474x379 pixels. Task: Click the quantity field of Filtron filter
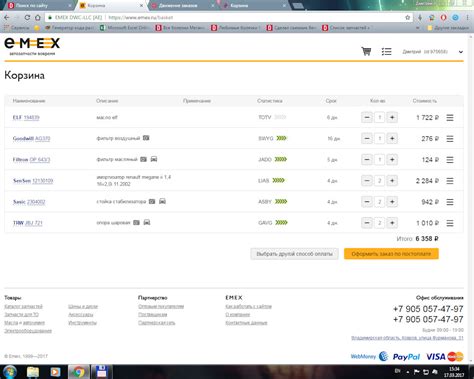pyautogui.click(x=380, y=160)
